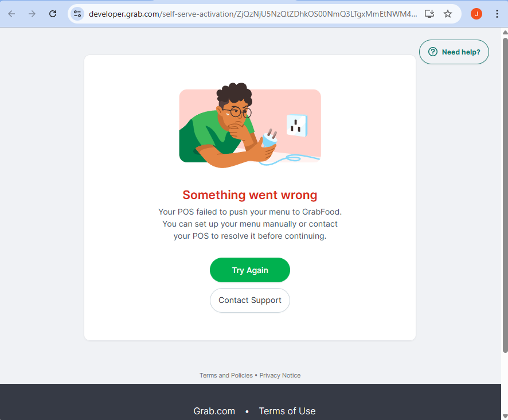Reload the page with the refresh icon
Screen dimensions: 508x420
pos(53,14)
